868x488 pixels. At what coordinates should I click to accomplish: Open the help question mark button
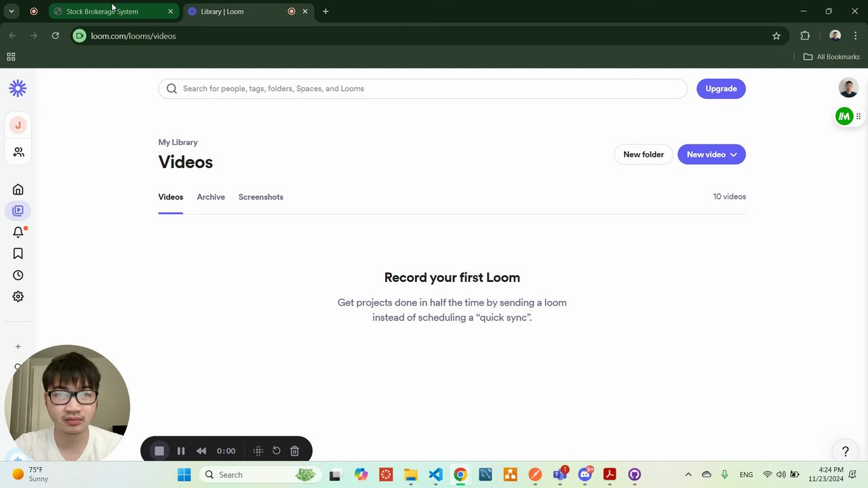[x=845, y=451]
